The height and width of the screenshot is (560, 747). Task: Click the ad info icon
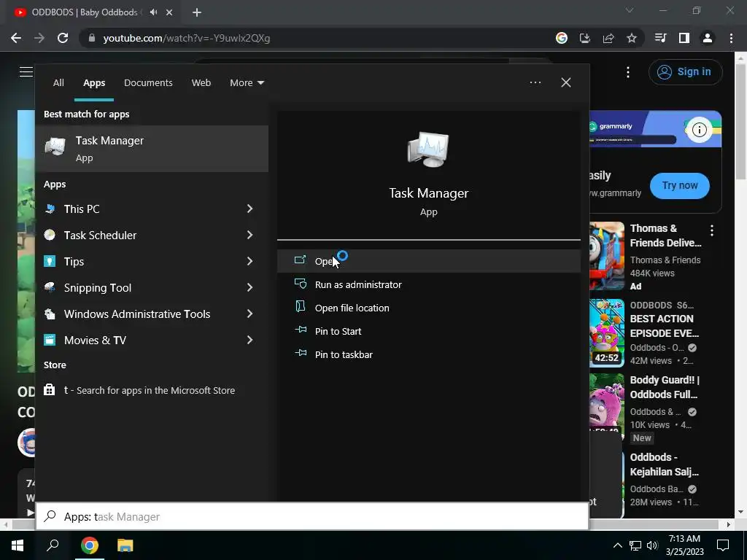tap(699, 129)
